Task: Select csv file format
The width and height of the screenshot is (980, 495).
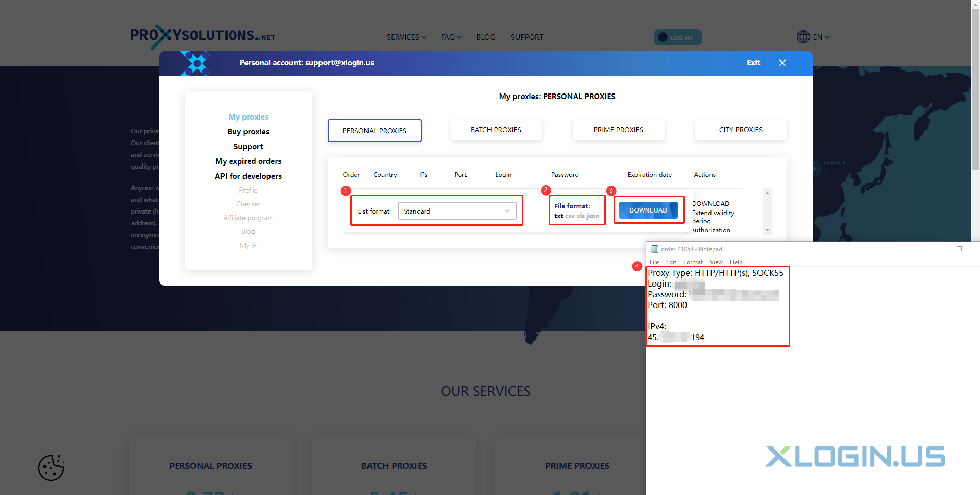Action: 570,216
